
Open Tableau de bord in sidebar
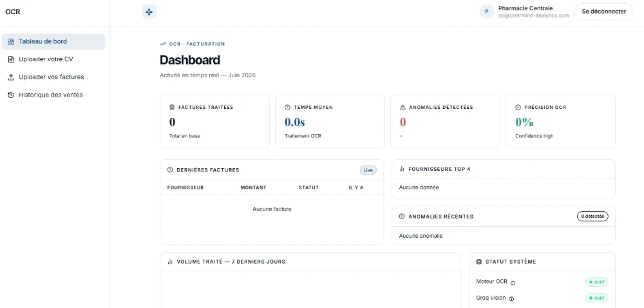click(53, 41)
